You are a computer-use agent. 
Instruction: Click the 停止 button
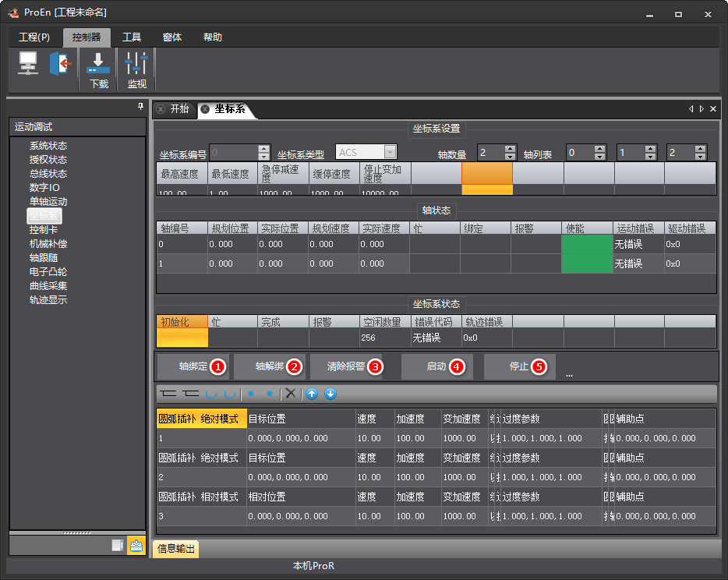pos(520,366)
